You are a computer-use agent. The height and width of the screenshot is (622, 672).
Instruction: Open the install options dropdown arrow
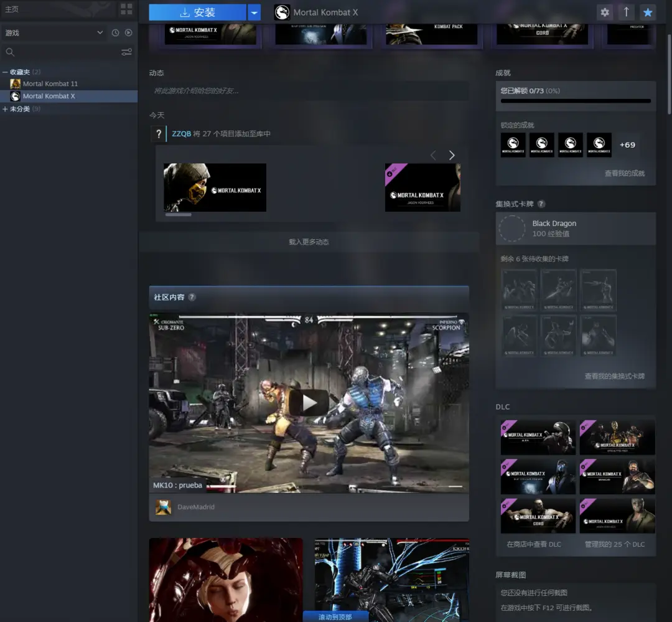[x=254, y=13]
